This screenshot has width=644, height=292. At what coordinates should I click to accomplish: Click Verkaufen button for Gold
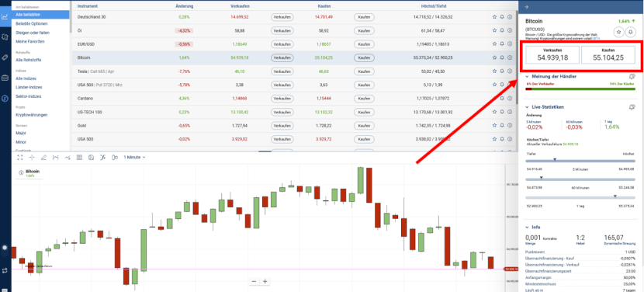(x=282, y=126)
